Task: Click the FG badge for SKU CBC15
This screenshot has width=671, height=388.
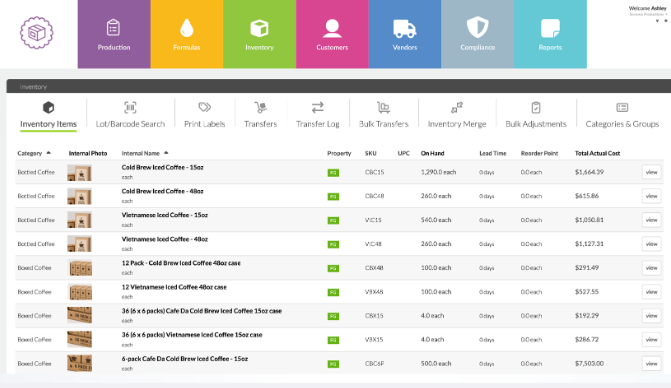Action: [333, 173]
